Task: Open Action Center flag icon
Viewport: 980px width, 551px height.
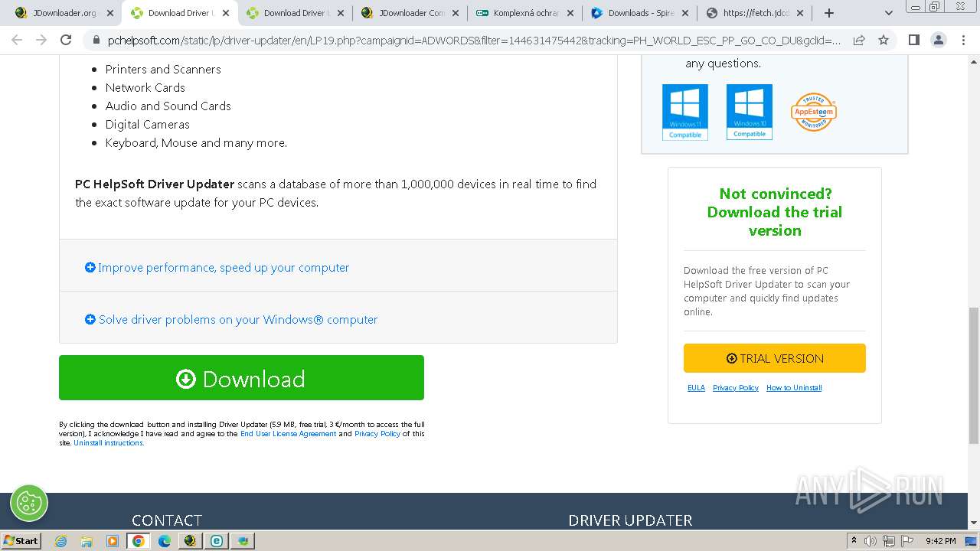Action: (906, 541)
